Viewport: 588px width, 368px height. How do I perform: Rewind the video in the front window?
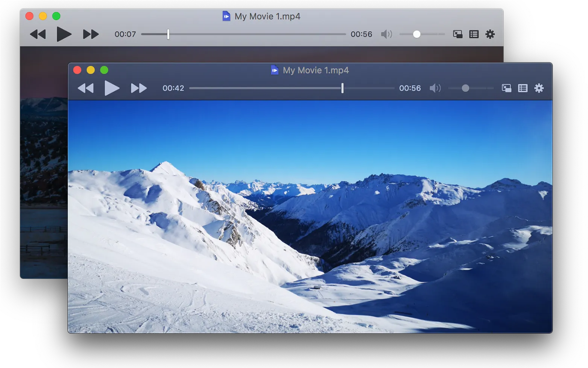tap(85, 88)
